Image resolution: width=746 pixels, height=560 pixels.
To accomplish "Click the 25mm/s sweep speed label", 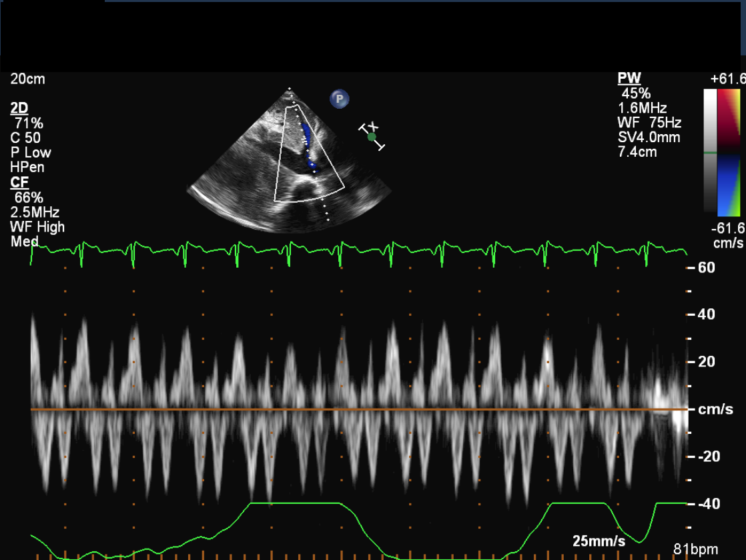I will pyautogui.click(x=599, y=541).
